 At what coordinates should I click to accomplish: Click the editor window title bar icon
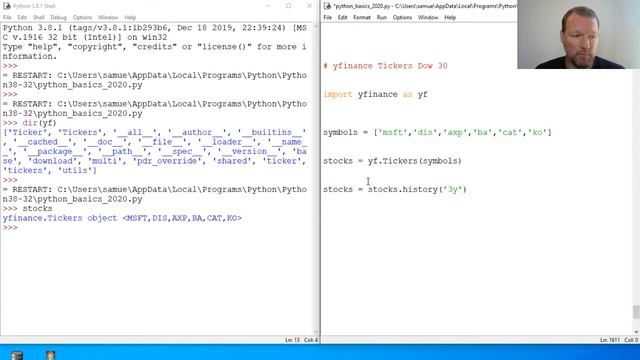point(327,6)
